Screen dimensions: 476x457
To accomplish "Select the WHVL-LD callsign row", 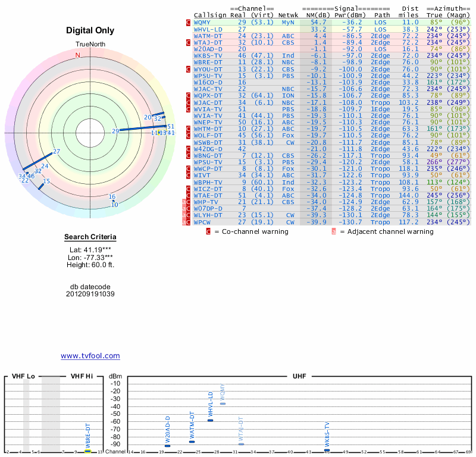I will pyautogui.click(x=208, y=29).
